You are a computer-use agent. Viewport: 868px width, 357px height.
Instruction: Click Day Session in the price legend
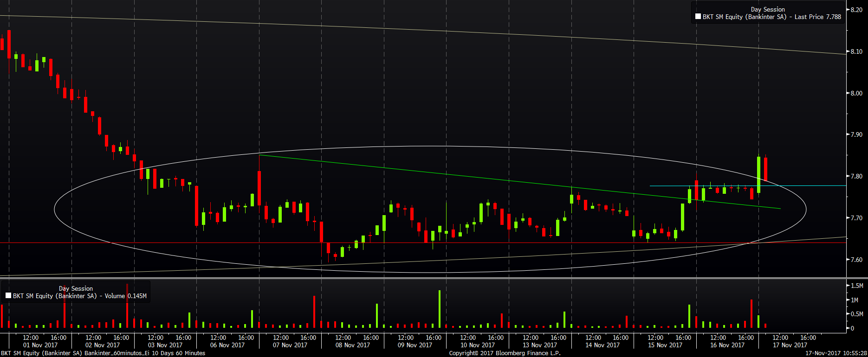coord(768,9)
